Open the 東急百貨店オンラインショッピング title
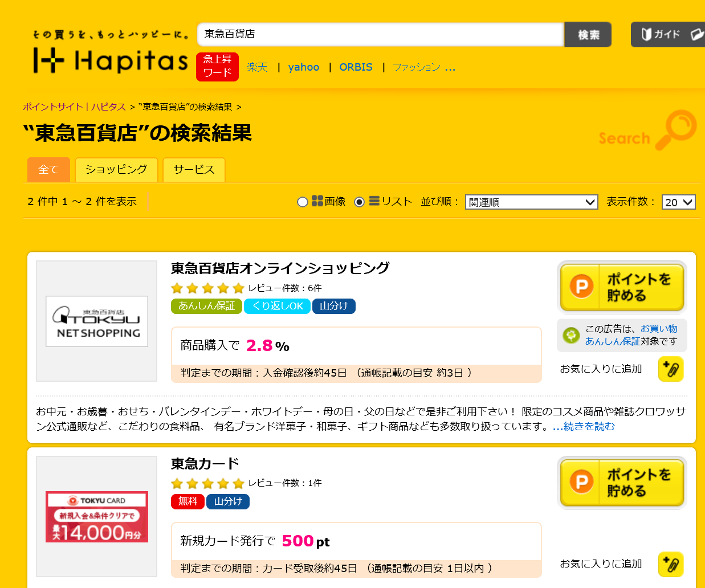 tap(280, 268)
